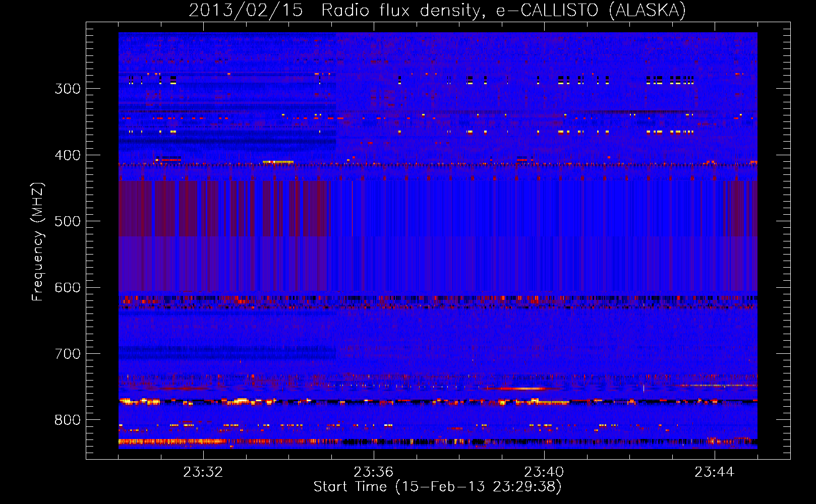This screenshot has width=816, height=504.
Task: Click the plot title '2013/02/15 Radio flux density, e-CALLISTO (ALASKA)'
Action: [x=437, y=10]
